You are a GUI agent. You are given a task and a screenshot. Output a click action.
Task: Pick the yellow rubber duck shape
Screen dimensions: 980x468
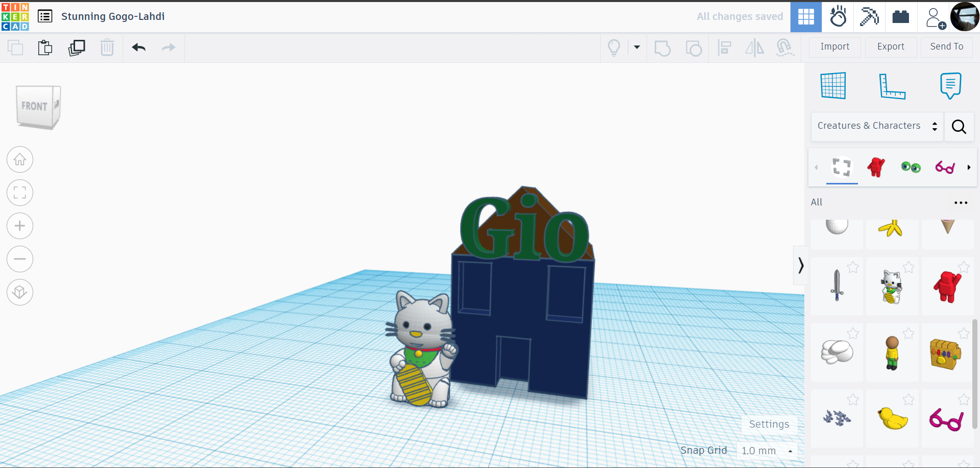click(x=893, y=418)
